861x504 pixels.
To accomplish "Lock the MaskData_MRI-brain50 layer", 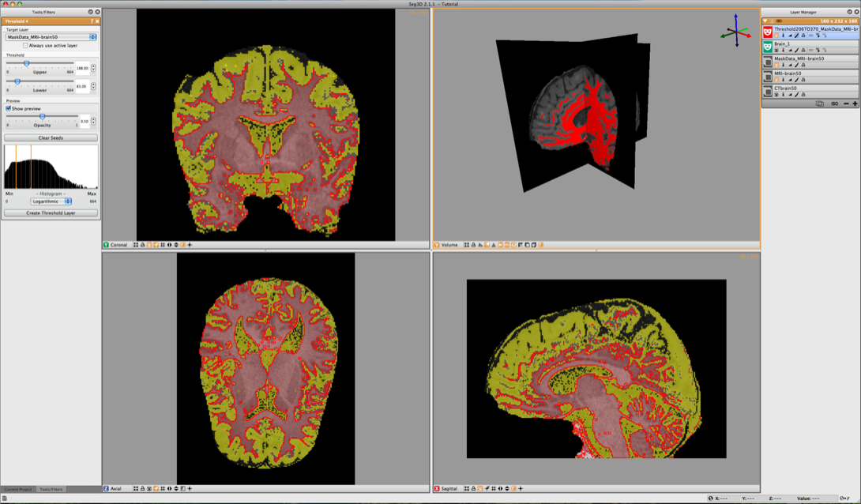I will 803,65.
